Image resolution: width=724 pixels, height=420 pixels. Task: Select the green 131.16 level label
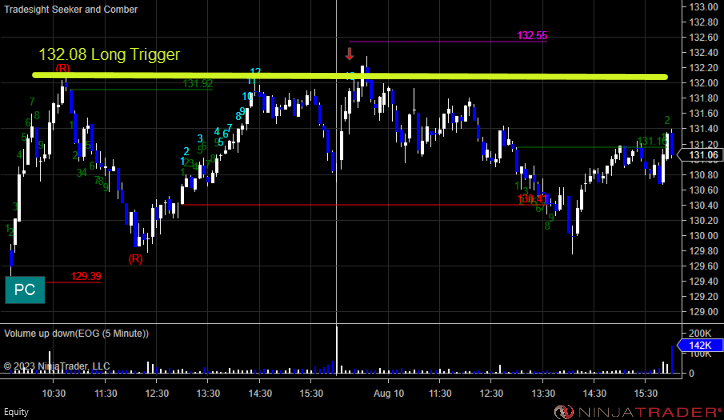click(x=652, y=141)
